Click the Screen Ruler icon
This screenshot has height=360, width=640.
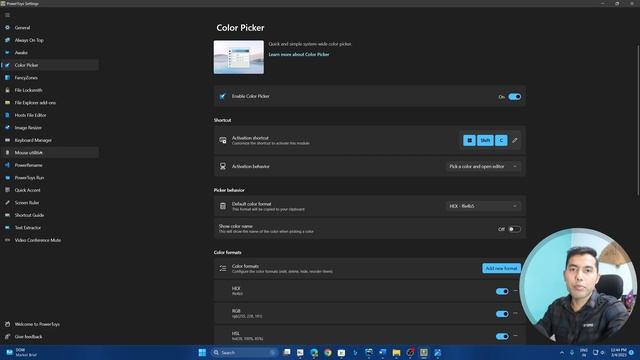tap(7, 203)
